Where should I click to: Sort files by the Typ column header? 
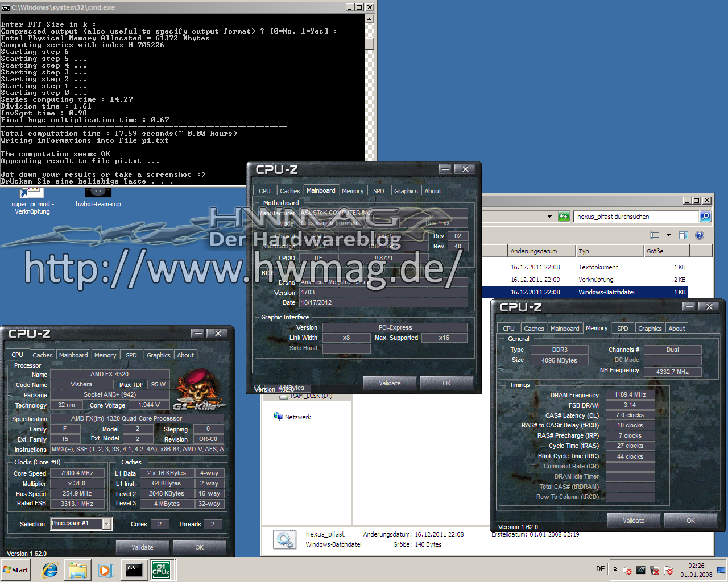pos(609,251)
